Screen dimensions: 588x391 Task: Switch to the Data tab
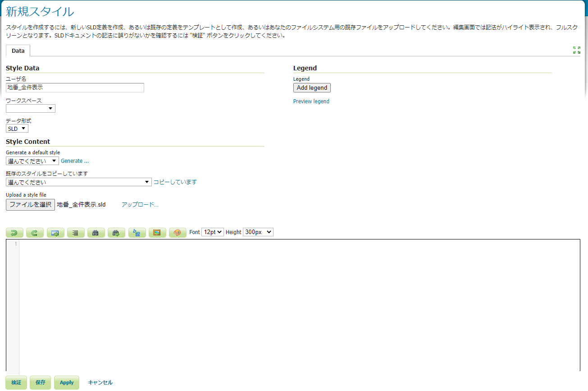point(18,51)
